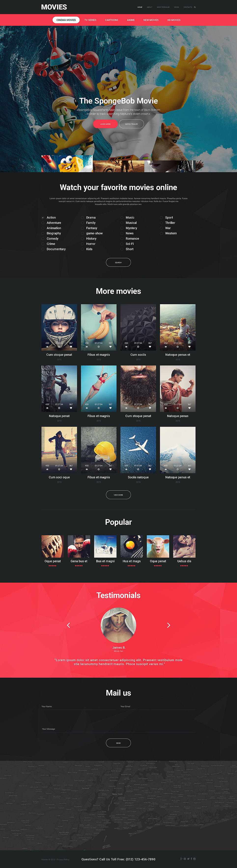237x868 pixels.
Task: Check the Documentary genre checkbox
Action: click(x=43, y=249)
